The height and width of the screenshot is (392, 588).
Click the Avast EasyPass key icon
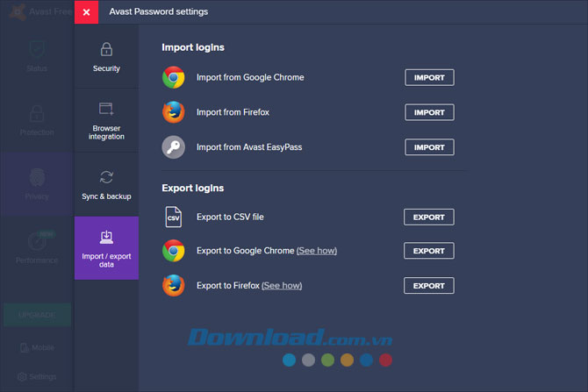[x=173, y=147]
